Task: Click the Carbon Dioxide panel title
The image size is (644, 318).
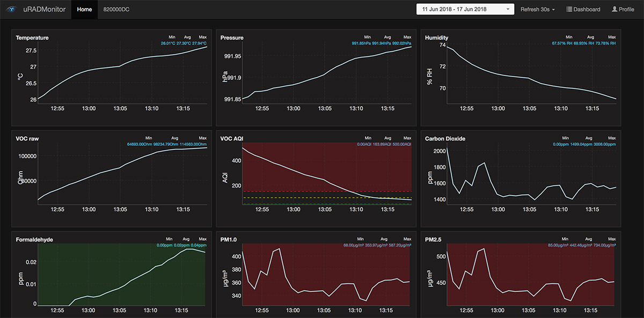Action: (445, 138)
